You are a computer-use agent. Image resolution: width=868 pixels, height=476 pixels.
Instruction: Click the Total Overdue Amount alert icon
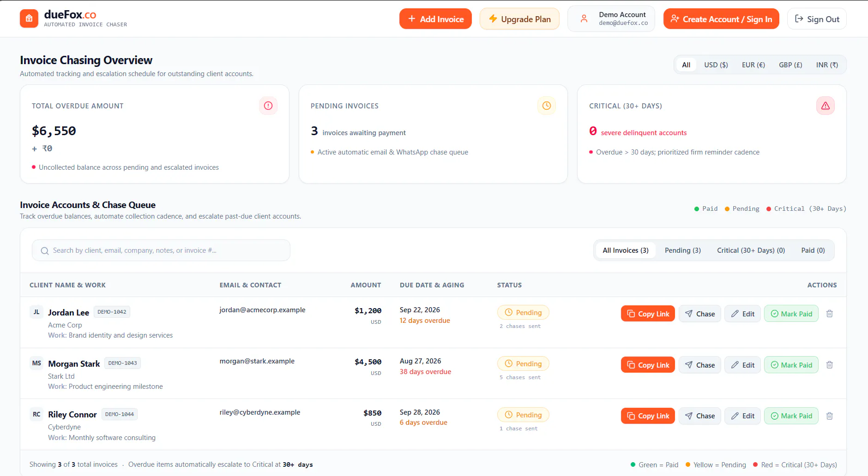point(268,106)
